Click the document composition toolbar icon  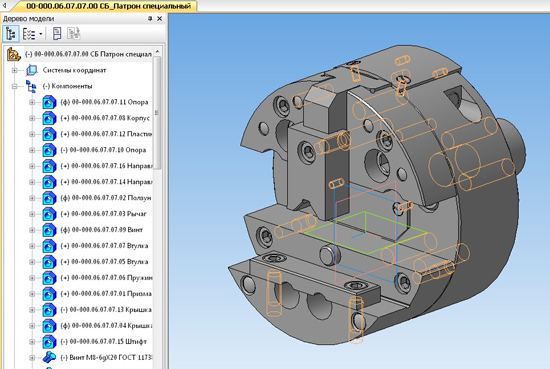[x=57, y=34]
